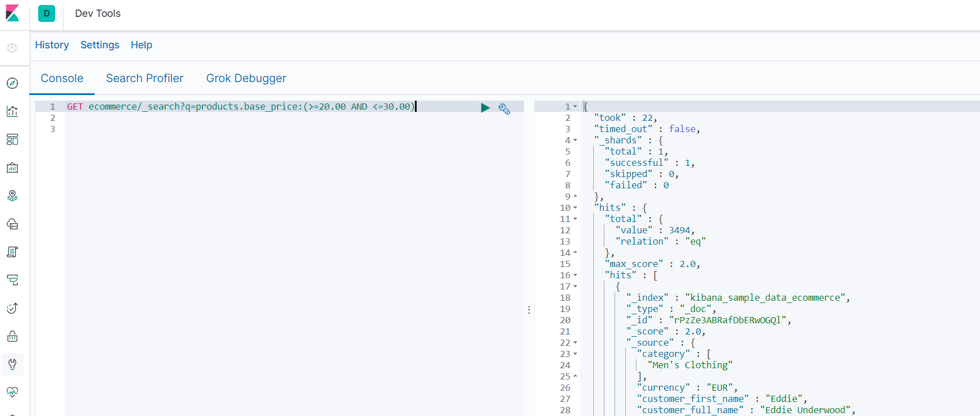
Task: Collapse total block at line 11
Action: (575, 219)
